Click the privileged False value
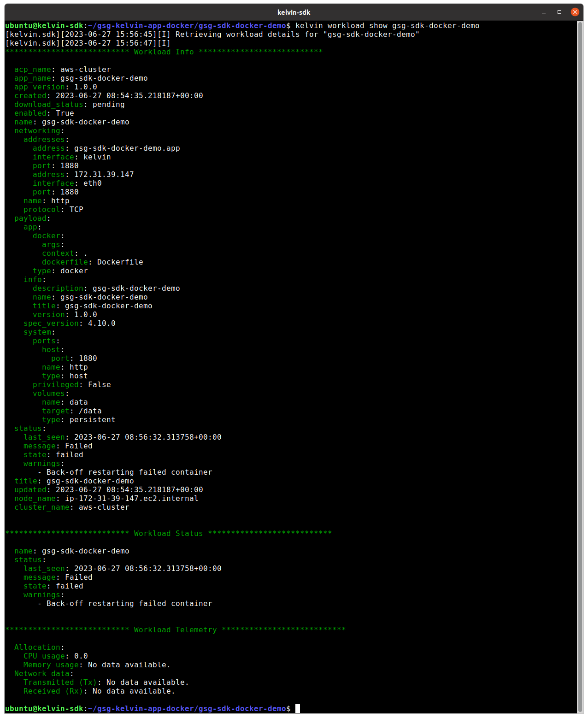The width and height of the screenshot is (588, 718). [x=100, y=385]
